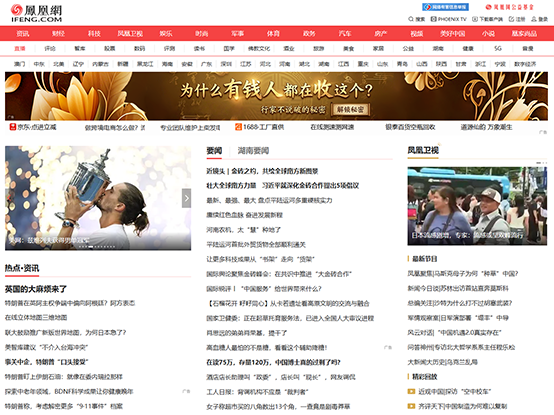The width and height of the screenshot is (554, 415).
Task: Advance slideshow with the right arrow
Action: click(x=187, y=198)
